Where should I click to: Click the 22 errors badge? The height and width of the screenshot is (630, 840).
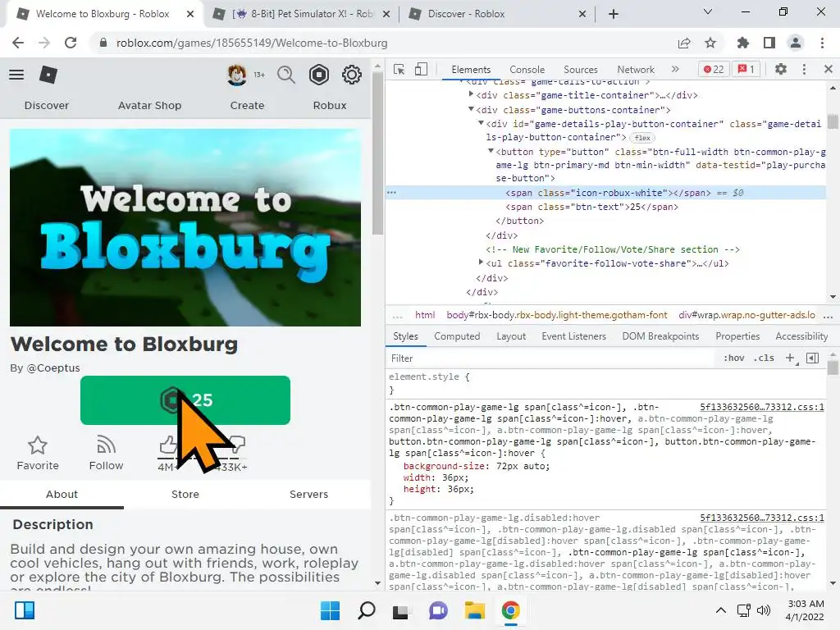point(714,69)
